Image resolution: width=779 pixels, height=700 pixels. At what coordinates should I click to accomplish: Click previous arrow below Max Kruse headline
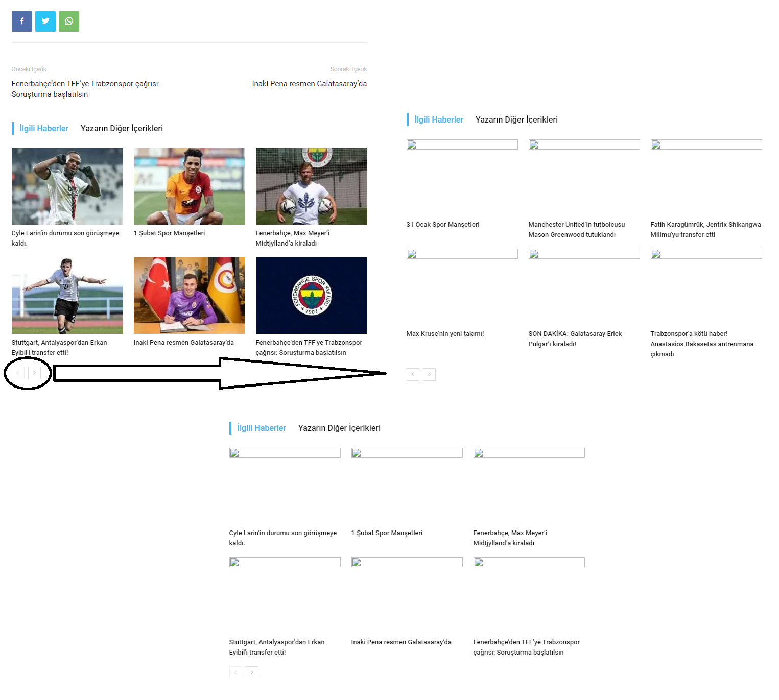tap(413, 374)
